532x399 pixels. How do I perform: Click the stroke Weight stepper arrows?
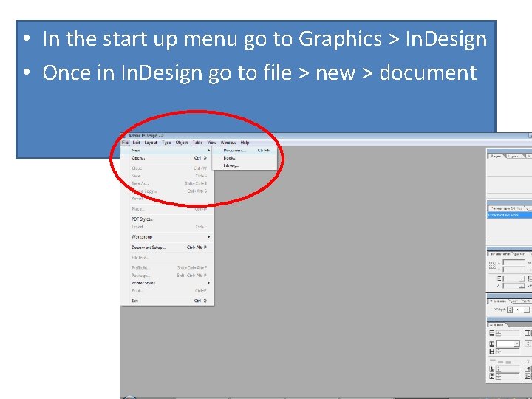point(510,310)
